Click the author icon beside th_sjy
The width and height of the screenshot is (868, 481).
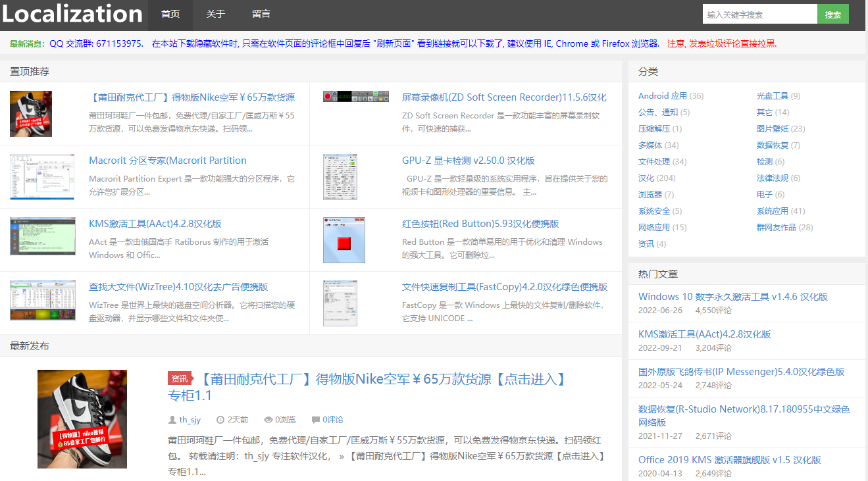point(172,420)
